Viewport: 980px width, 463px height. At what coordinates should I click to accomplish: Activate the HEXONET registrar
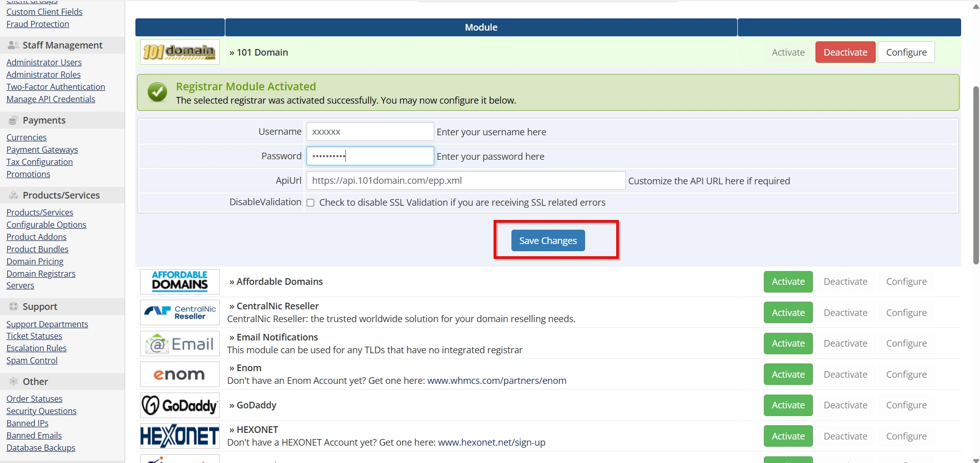click(x=788, y=436)
